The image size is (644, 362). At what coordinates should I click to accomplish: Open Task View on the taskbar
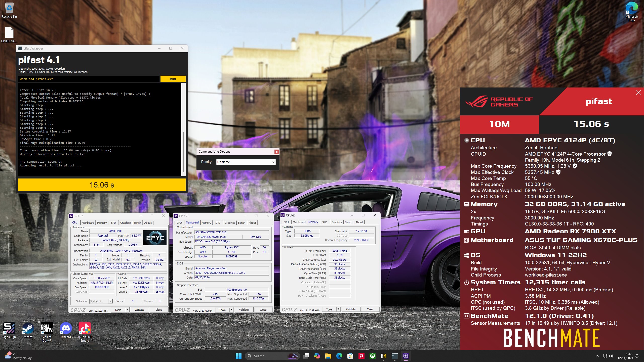(x=306, y=356)
